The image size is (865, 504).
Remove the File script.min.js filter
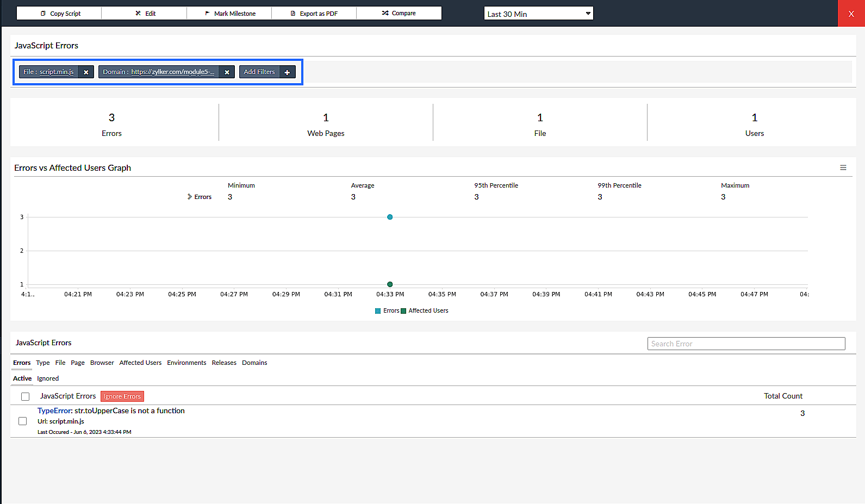(x=86, y=72)
